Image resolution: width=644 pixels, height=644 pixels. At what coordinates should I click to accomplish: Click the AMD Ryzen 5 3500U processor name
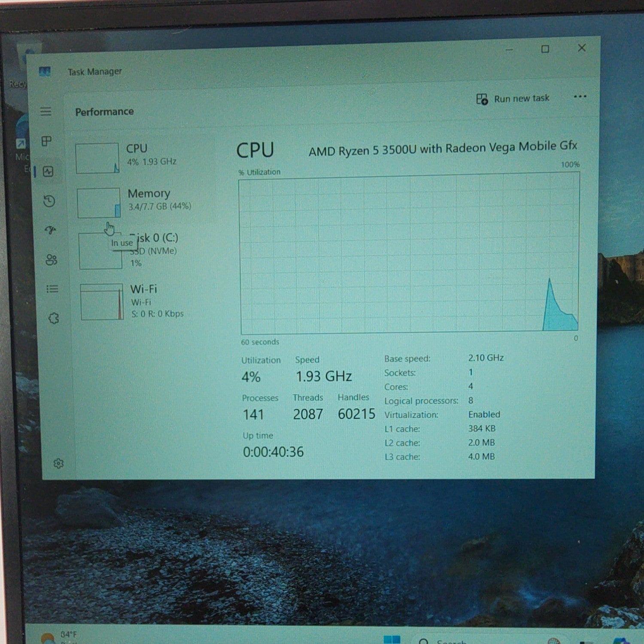(x=443, y=149)
